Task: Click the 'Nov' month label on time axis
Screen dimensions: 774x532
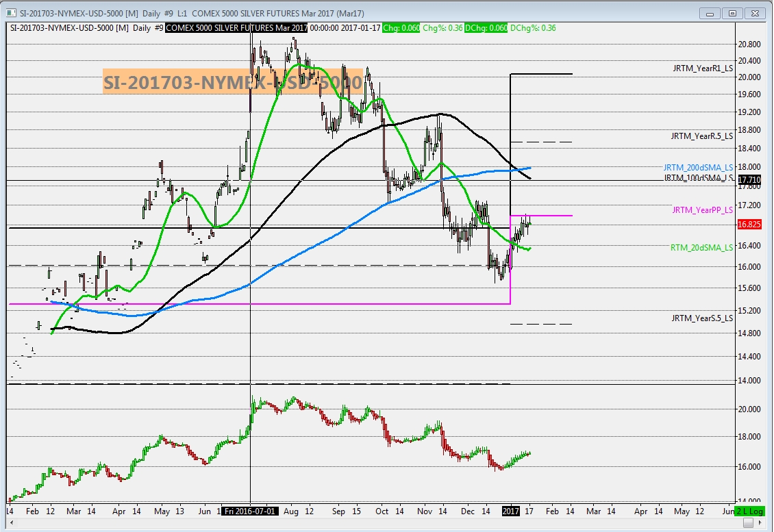Action: 424,511
